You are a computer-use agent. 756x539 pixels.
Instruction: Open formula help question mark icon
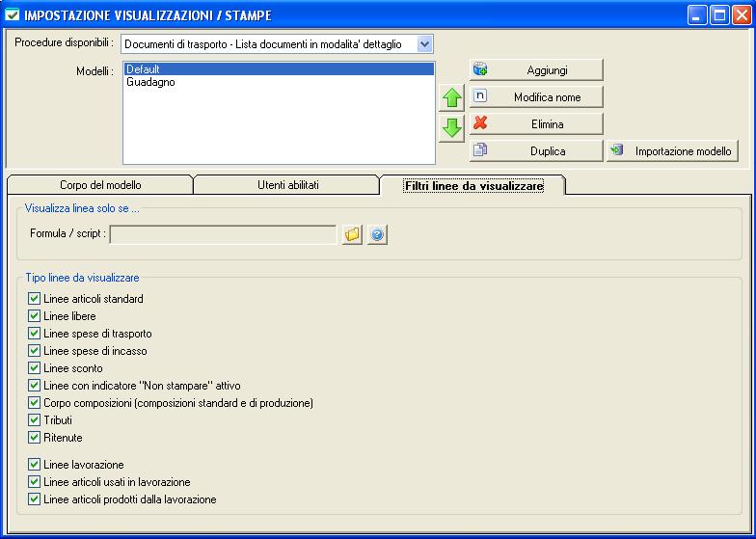[x=377, y=234]
